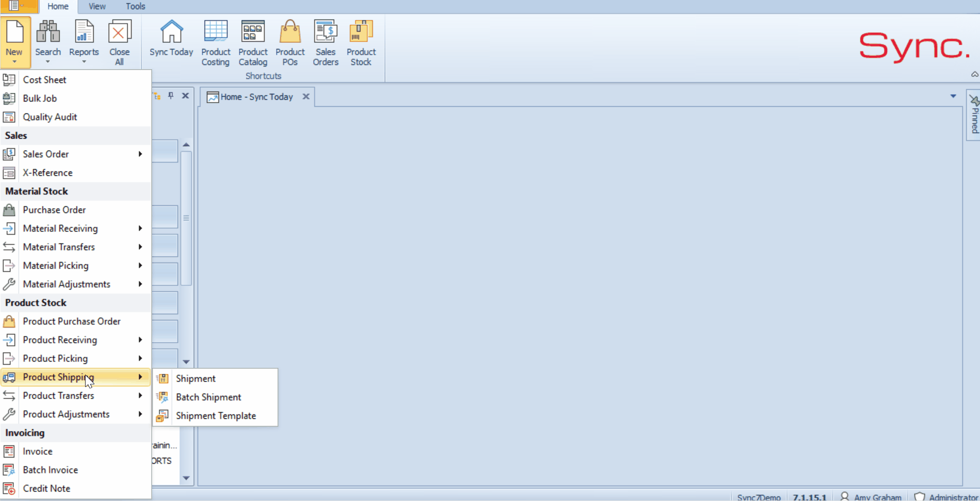The height and width of the screenshot is (501, 980).
Task: Switch to the Tools ribbon tab
Action: pyautogui.click(x=135, y=6)
